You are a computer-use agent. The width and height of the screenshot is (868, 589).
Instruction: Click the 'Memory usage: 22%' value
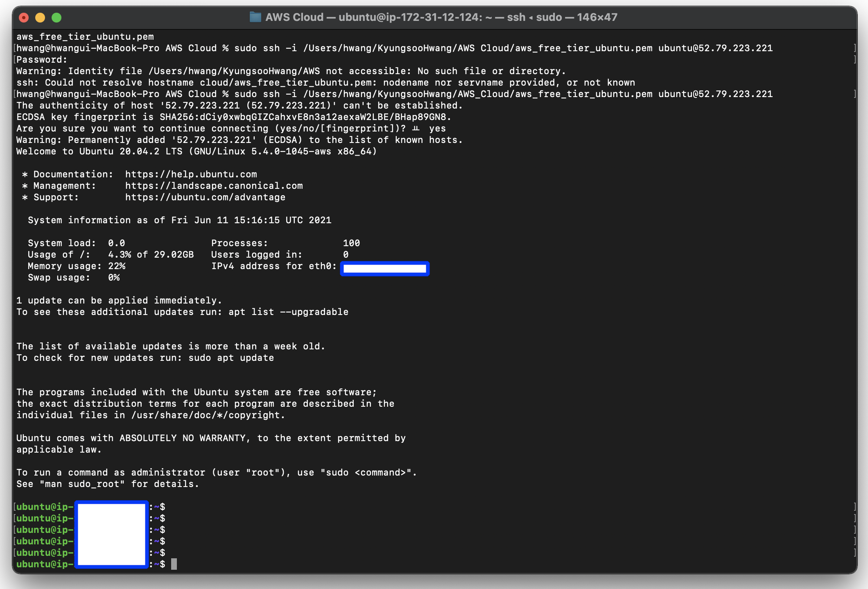click(117, 266)
